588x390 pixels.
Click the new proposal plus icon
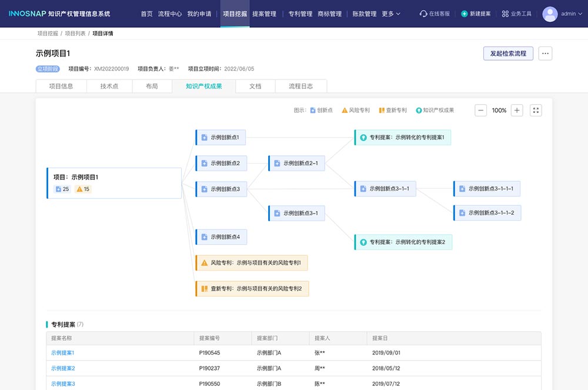point(465,14)
